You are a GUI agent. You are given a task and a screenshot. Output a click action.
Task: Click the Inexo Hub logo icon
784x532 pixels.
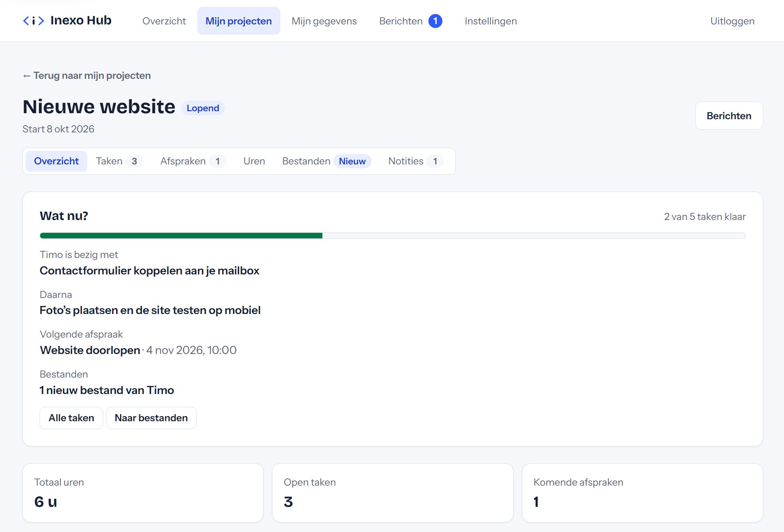[33, 21]
